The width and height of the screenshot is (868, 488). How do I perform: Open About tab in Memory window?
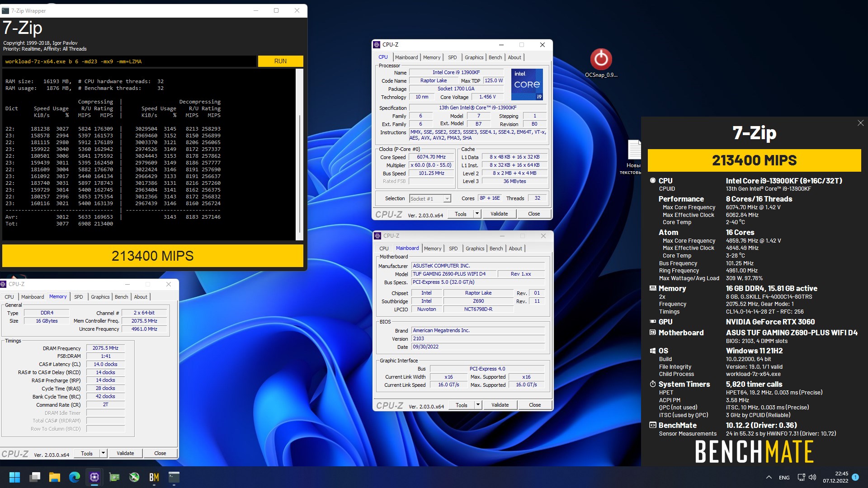click(x=140, y=297)
